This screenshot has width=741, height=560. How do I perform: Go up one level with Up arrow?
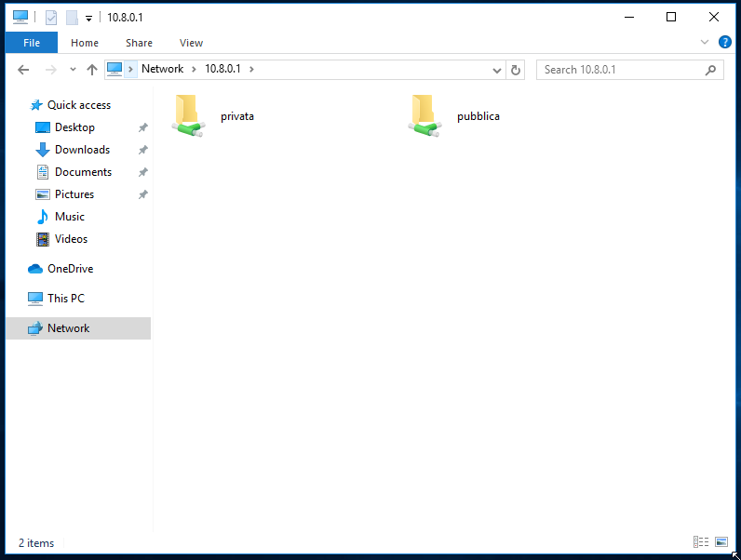pyautogui.click(x=91, y=70)
